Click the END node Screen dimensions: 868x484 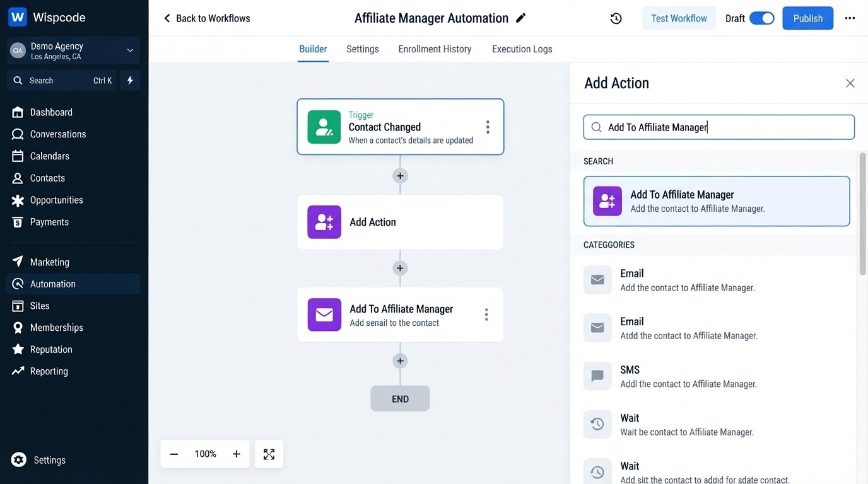click(400, 399)
